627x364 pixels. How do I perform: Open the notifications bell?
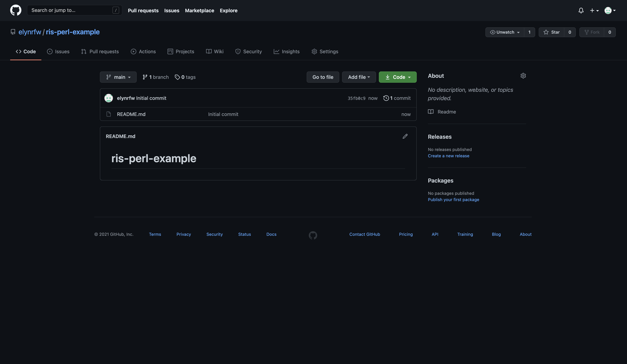click(x=581, y=11)
